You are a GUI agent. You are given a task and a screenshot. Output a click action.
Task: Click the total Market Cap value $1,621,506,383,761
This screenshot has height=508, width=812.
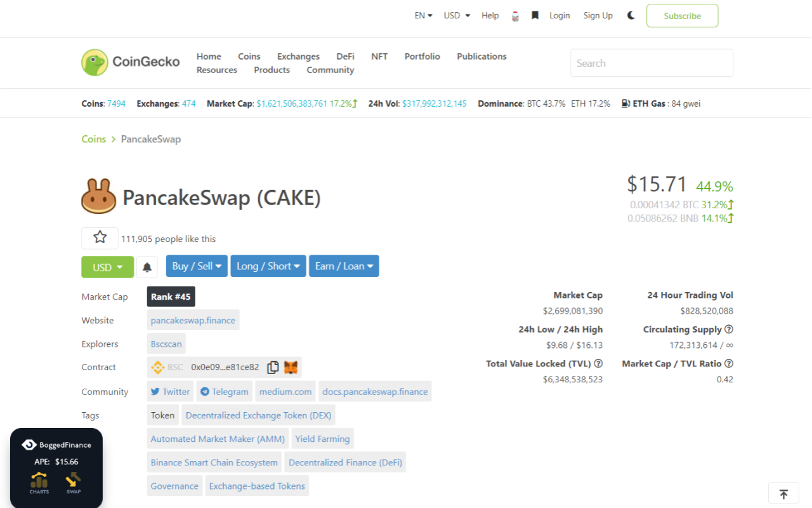tap(292, 104)
